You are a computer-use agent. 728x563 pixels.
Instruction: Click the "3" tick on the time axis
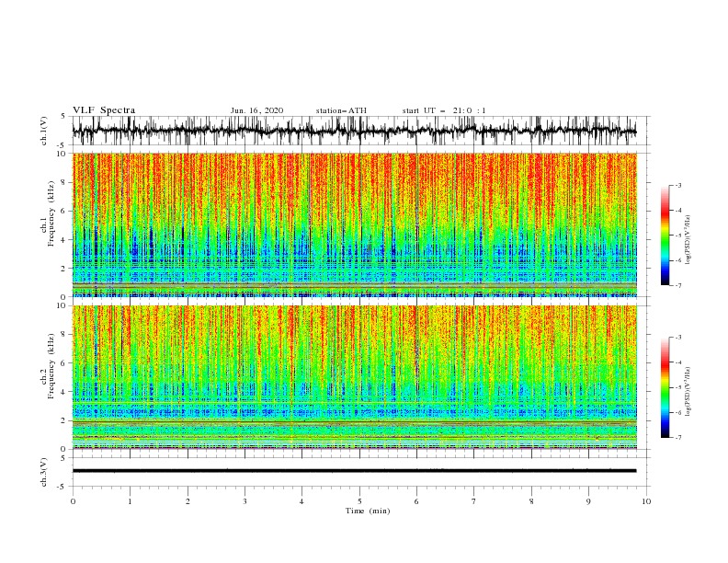245,501
